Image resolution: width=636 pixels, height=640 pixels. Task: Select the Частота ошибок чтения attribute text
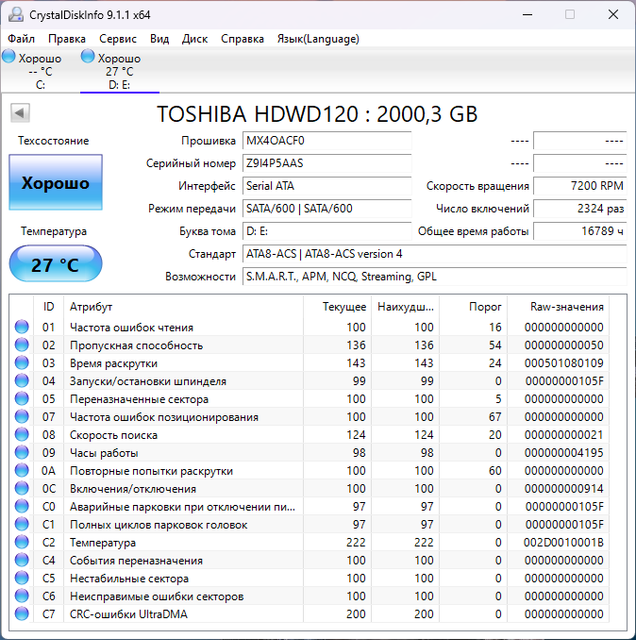coord(131,327)
